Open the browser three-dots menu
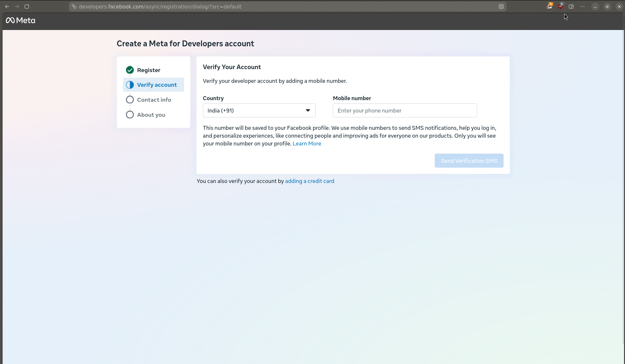Image resolution: width=625 pixels, height=364 pixels. point(582,7)
